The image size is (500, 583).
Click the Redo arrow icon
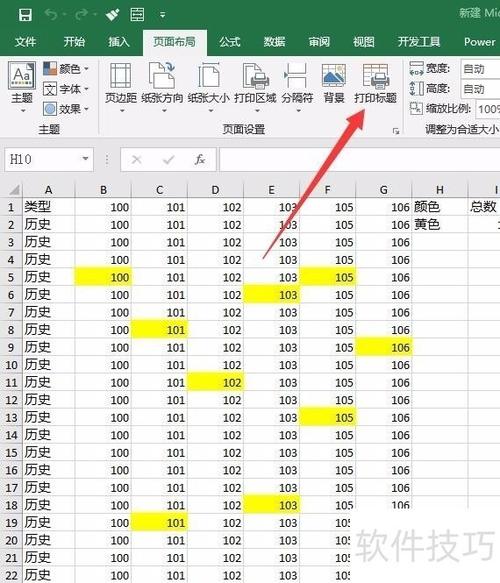coord(81,15)
